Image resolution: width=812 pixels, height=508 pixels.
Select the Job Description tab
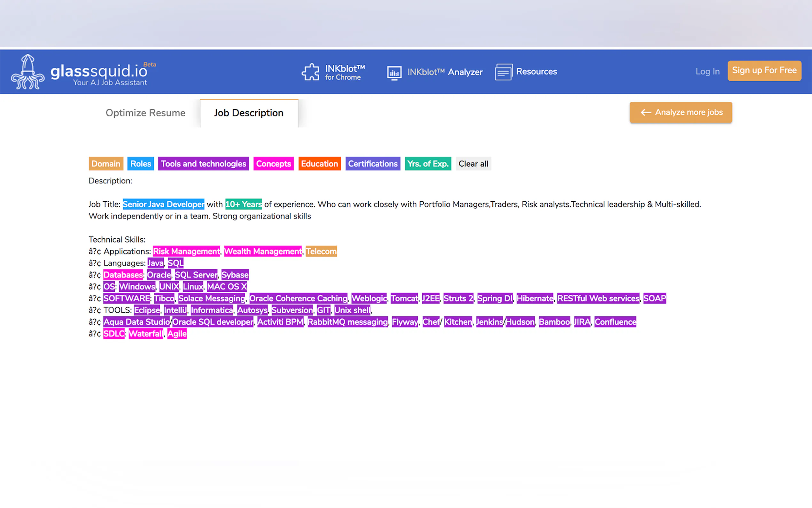coord(248,113)
